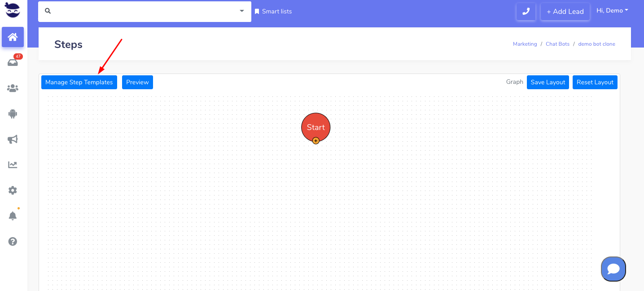
Task: Expand the search box dropdown arrow
Action: [242, 11]
